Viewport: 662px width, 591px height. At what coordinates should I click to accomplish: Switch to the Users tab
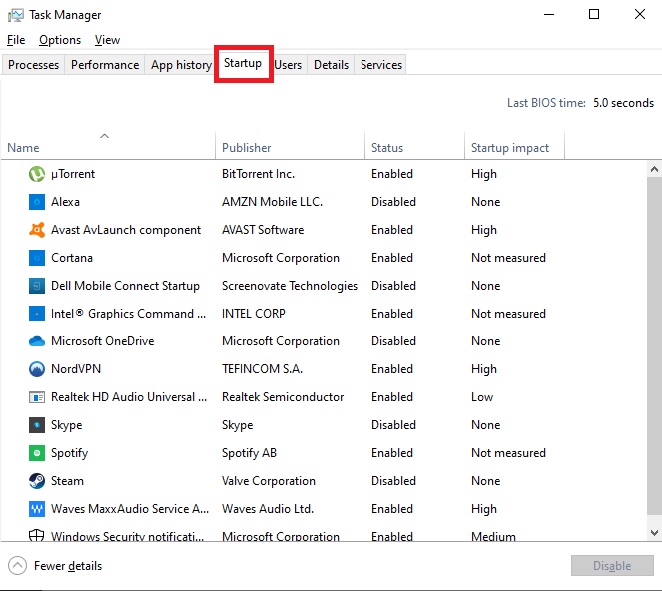point(288,65)
